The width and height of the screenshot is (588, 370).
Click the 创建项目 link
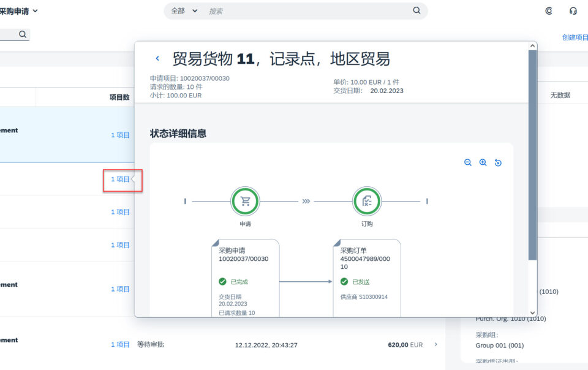[x=575, y=37]
